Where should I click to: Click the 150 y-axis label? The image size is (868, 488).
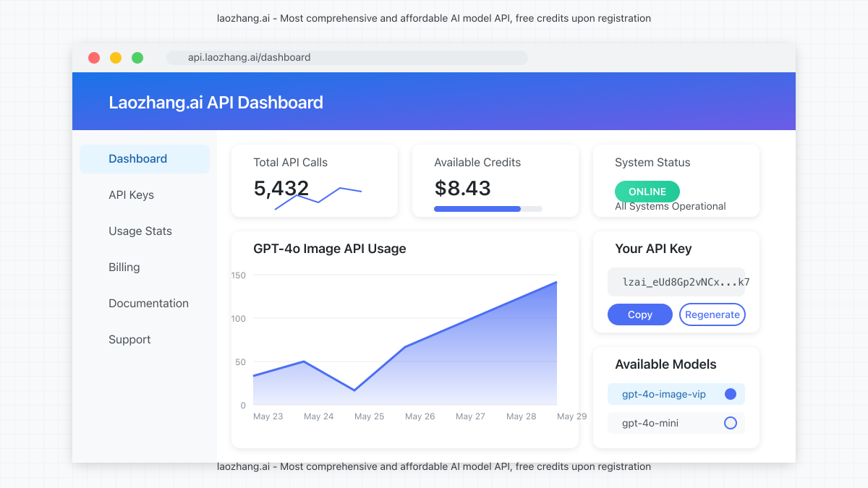pyautogui.click(x=239, y=275)
